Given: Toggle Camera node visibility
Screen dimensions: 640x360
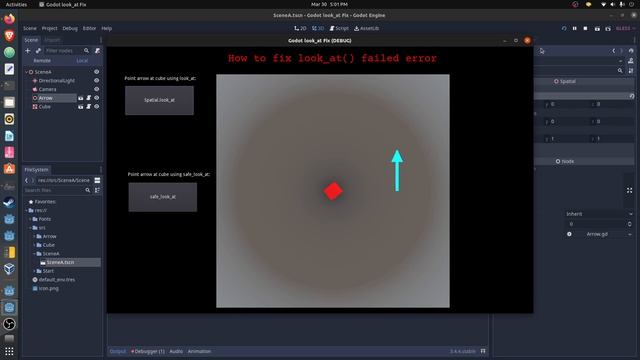Looking at the screenshot, I should (97, 89).
